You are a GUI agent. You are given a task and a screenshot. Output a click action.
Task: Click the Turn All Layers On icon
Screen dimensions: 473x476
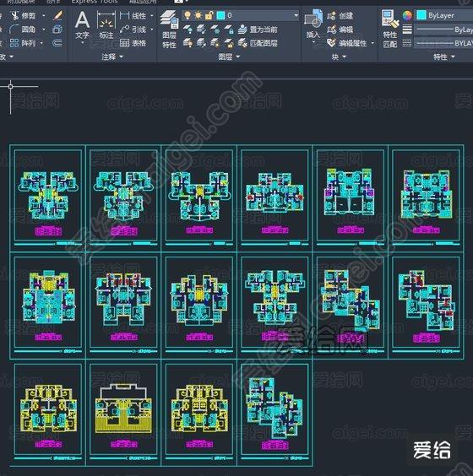[x=188, y=43]
